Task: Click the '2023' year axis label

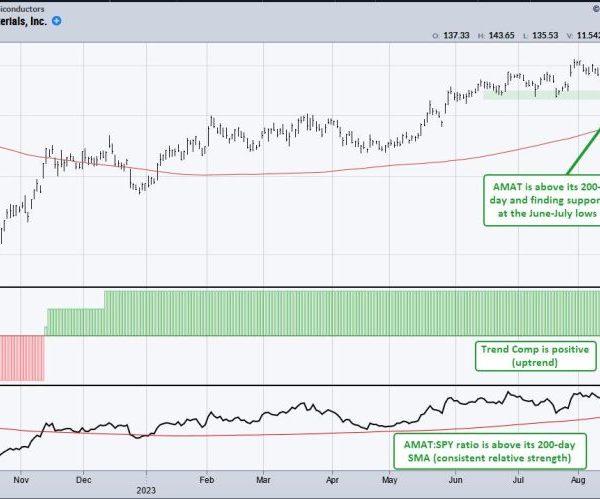Action: (146, 491)
